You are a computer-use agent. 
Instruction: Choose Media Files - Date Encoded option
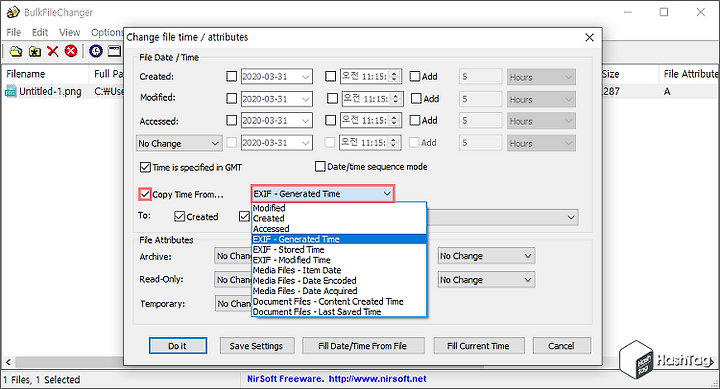coord(339,281)
